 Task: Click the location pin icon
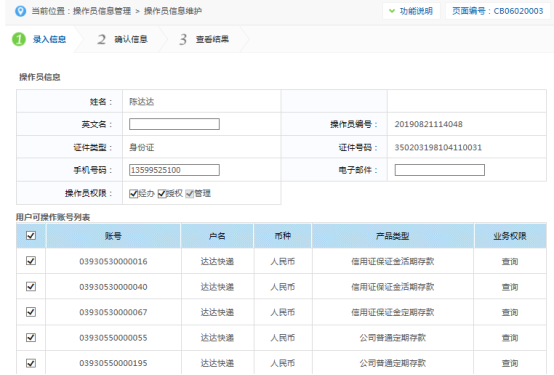[20, 11]
